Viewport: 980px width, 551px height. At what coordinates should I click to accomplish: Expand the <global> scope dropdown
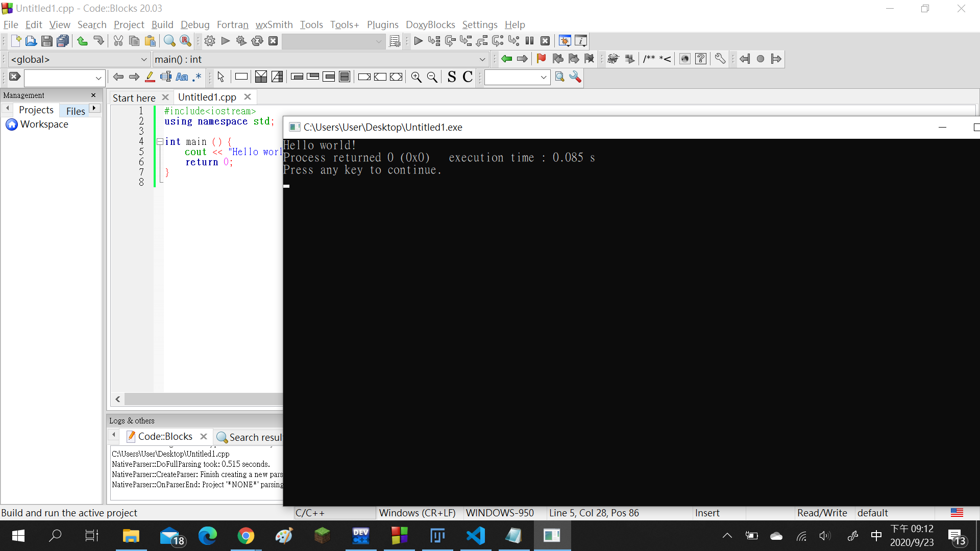coord(143,59)
